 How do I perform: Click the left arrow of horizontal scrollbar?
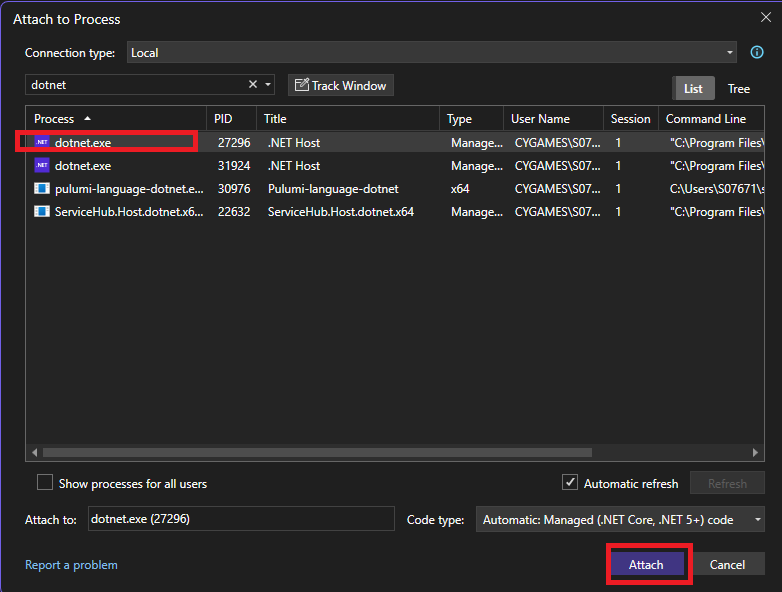point(34,452)
